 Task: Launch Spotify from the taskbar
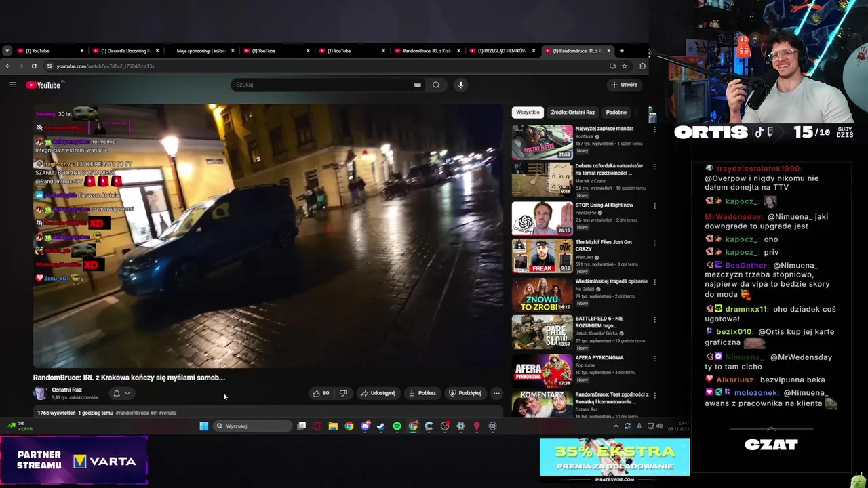tap(397, 426)
